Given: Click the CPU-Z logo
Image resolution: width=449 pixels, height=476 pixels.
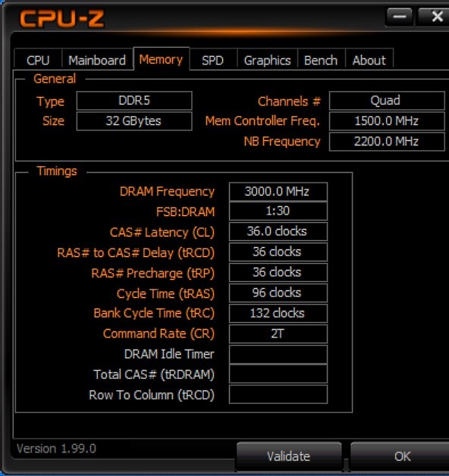Looking at the screenshot, I should coord(62,19).
